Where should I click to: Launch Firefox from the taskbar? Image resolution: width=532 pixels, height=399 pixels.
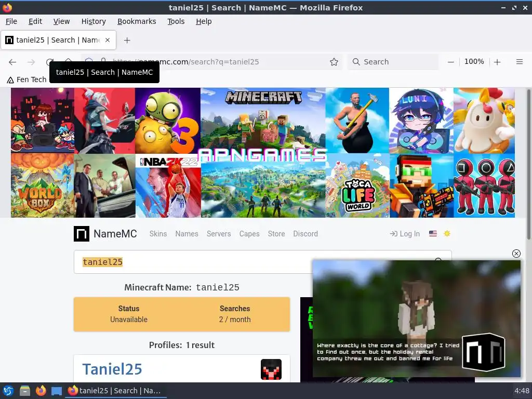41,391
